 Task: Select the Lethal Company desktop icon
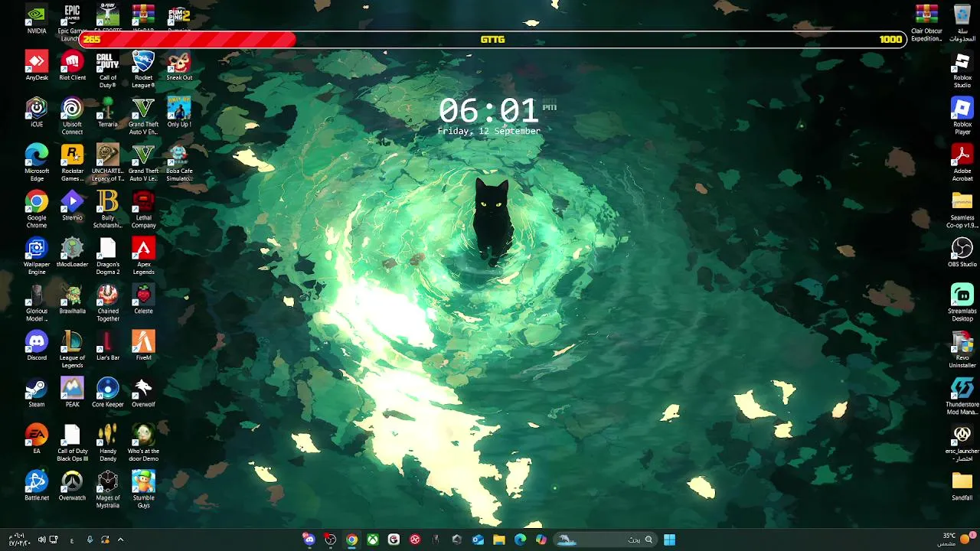coord(143,210)
